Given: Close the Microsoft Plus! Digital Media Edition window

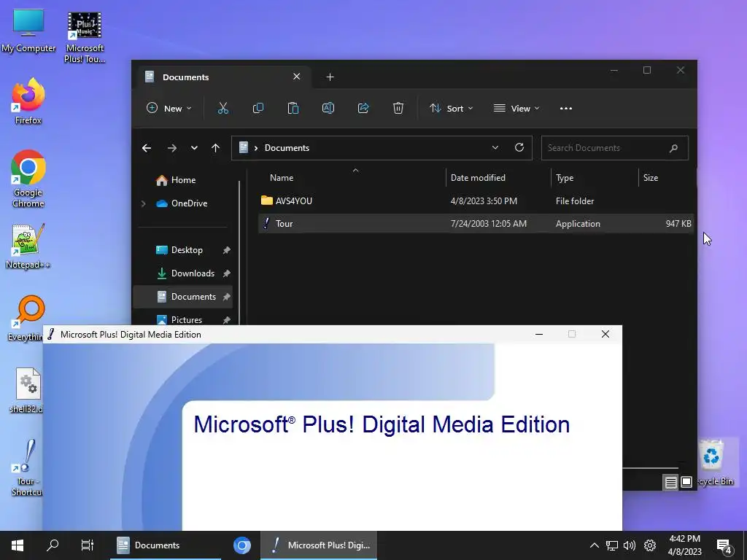Looking at the screenshot, I should click(x=605, y=334).
